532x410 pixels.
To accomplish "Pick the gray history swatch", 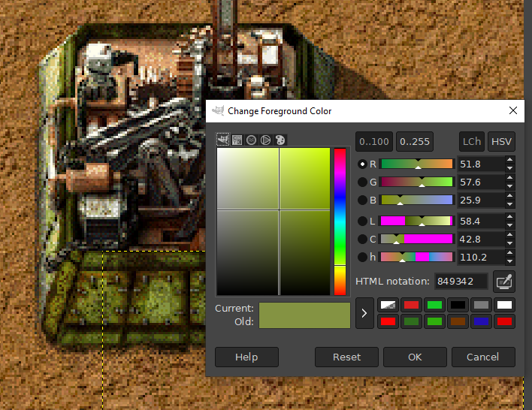I will [481, 305].
